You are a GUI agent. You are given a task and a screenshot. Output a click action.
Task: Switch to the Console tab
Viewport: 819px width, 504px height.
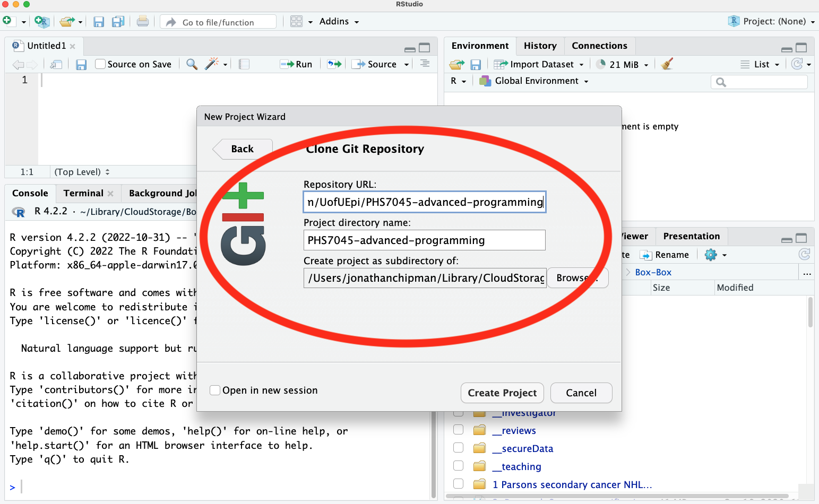tap(30, 194)
